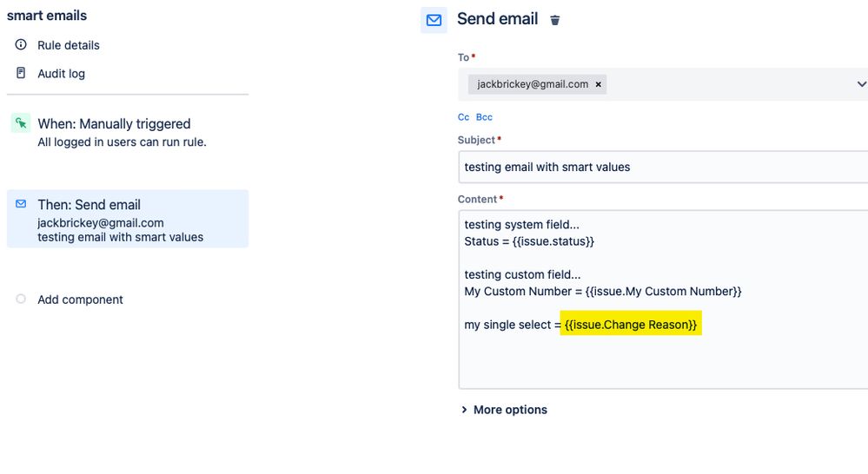This screenshot has height=474, width=868.
Task: Click the info icon beside Rule details
Action: click(x=21, y=45)
